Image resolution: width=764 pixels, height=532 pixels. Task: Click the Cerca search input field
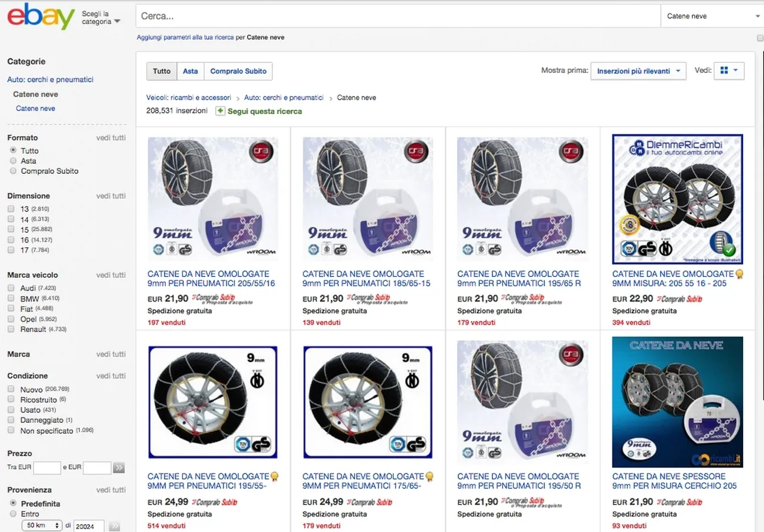[x=398, y=16]
